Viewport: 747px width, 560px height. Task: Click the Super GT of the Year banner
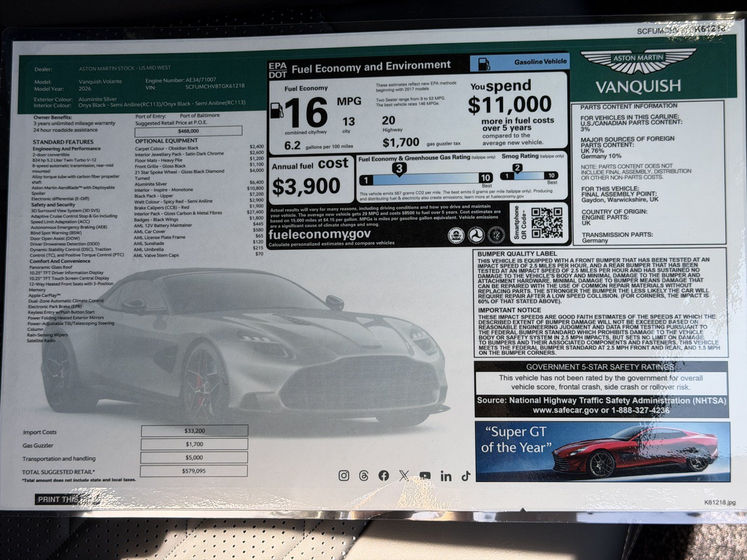click(x=602, y=452)
